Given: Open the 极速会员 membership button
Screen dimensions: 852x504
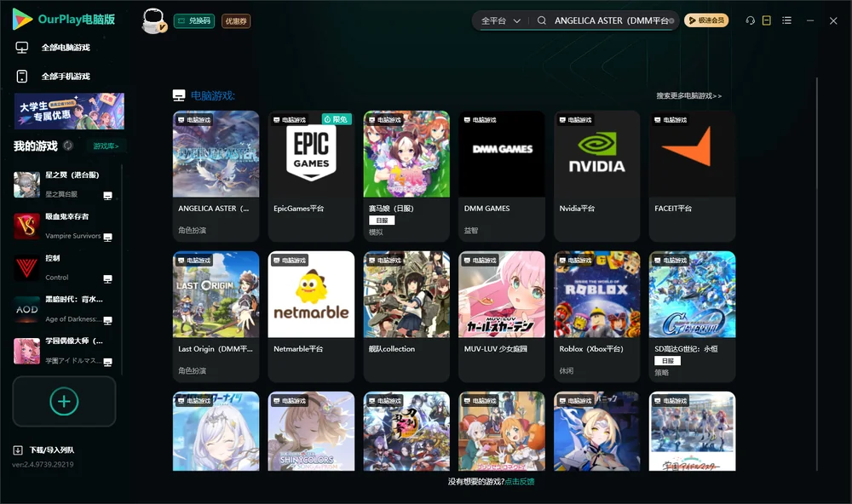Looking at the screenshot, I should 706,20.
